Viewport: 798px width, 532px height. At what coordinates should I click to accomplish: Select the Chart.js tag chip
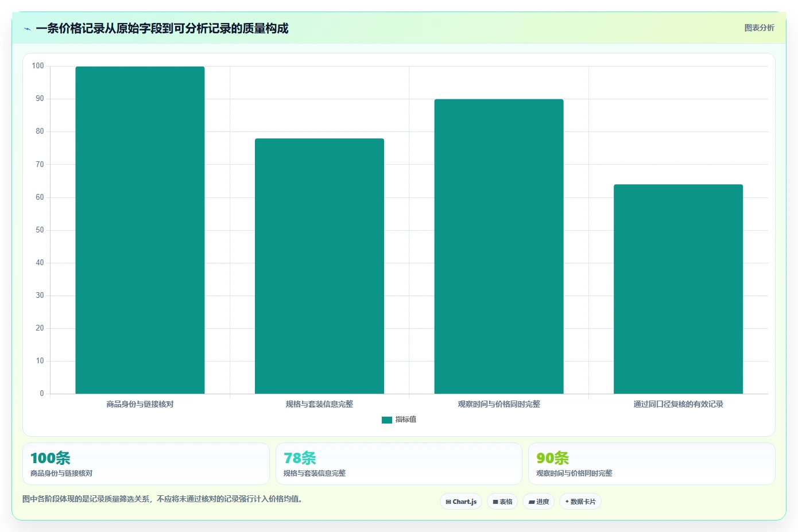461,502
